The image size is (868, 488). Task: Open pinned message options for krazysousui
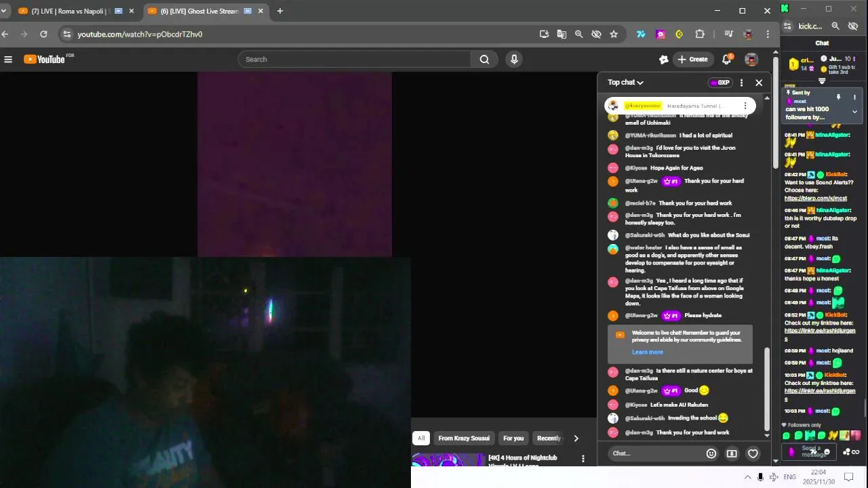[x=745, y=106]
